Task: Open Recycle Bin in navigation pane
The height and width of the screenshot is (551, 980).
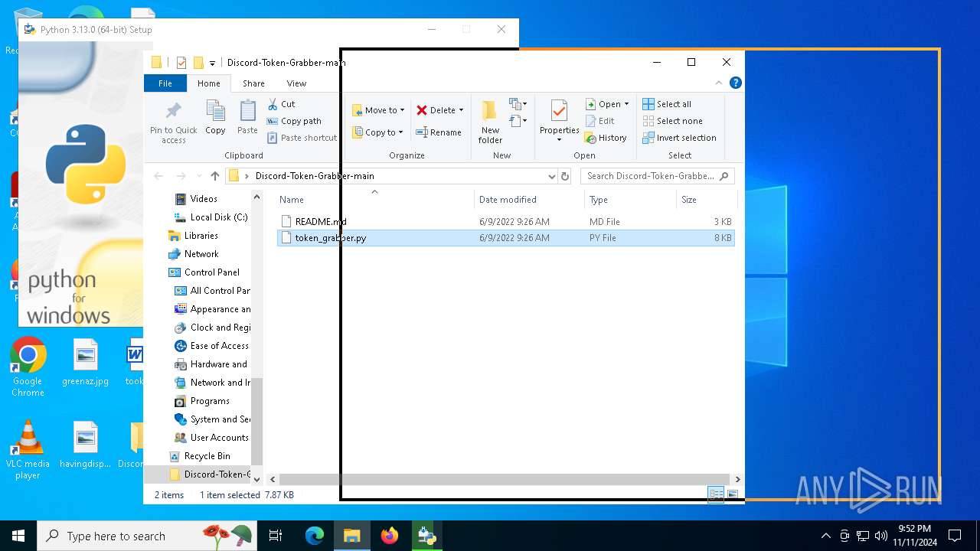Action: [200, 456]
